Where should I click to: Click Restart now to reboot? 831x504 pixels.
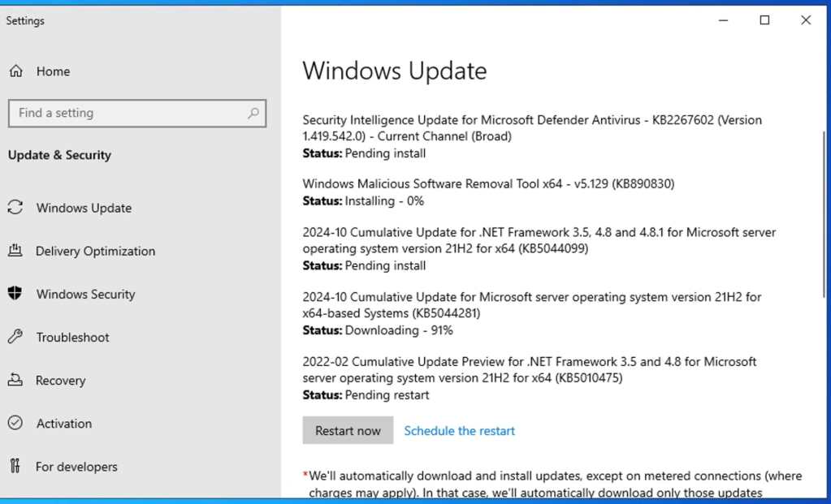tap(348, 430)
